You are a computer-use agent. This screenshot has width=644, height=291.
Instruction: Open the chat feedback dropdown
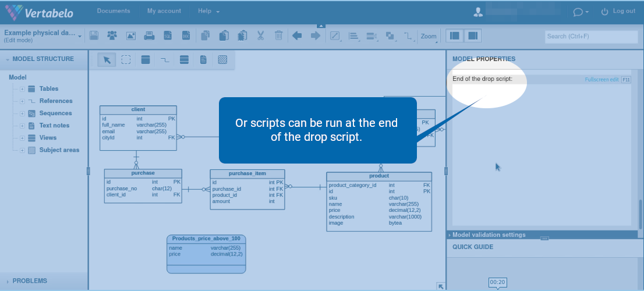click(581, 12)
